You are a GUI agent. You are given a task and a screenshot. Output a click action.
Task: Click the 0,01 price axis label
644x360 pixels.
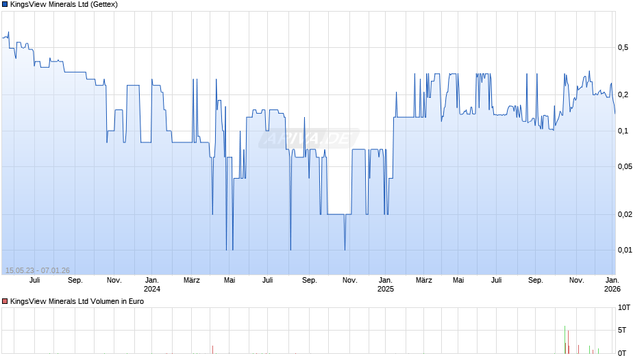coord(625,250)
